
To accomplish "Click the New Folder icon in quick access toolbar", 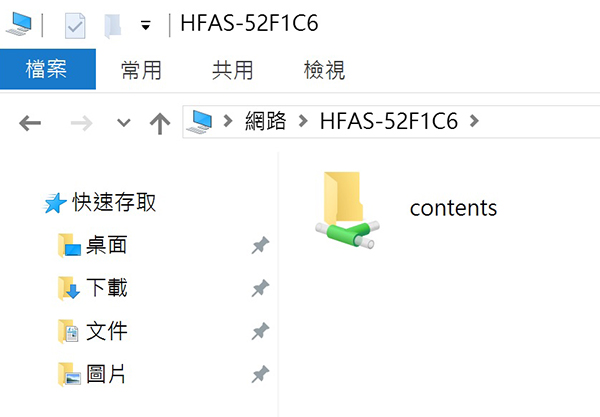I will (x=113, y=26).
